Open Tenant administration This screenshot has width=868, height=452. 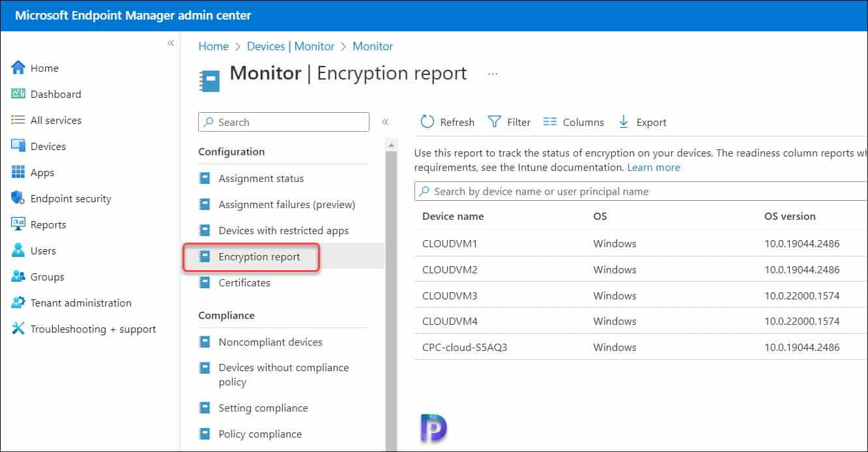(x=77, y=303)
